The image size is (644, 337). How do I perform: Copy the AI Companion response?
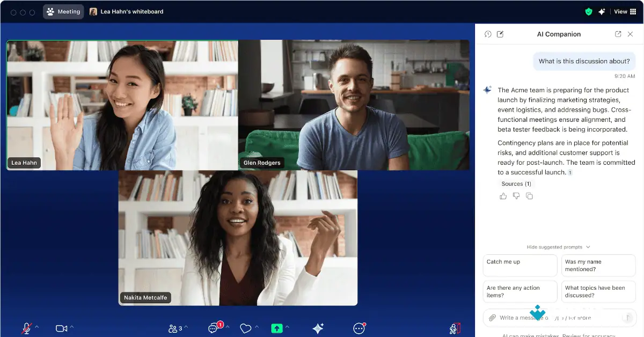coord(530,196)
